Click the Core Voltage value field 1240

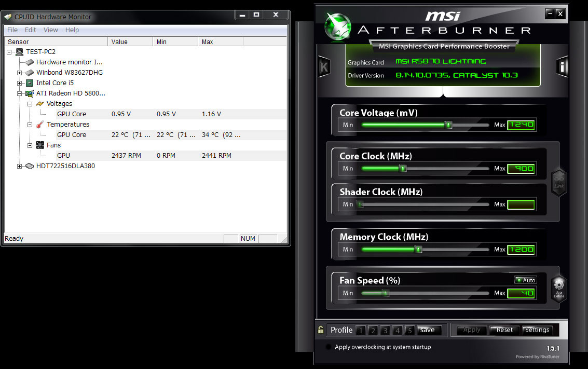(x=521, y=125)
